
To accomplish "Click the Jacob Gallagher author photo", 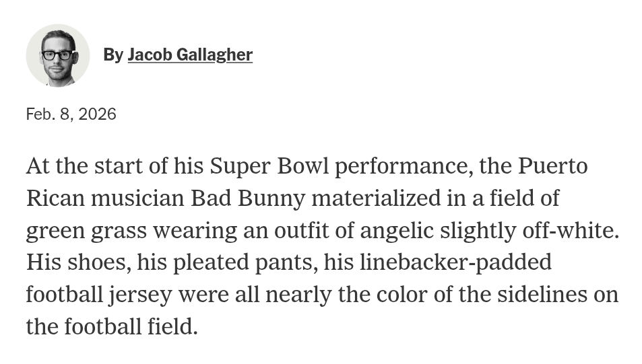I will (x=58, y=55).
